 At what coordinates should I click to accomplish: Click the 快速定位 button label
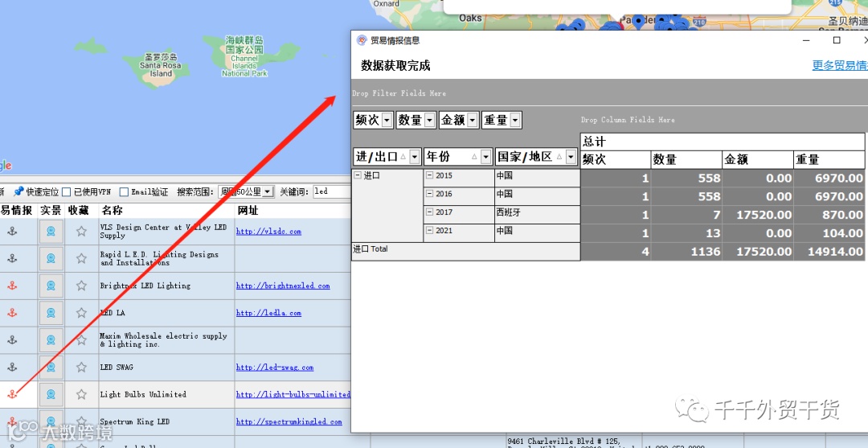tap(43, 191)
